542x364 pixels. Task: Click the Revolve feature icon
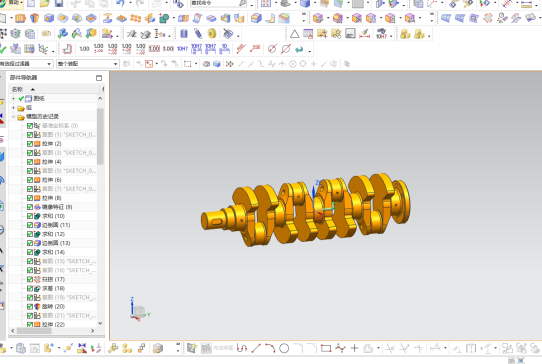(x=35, y=18)
